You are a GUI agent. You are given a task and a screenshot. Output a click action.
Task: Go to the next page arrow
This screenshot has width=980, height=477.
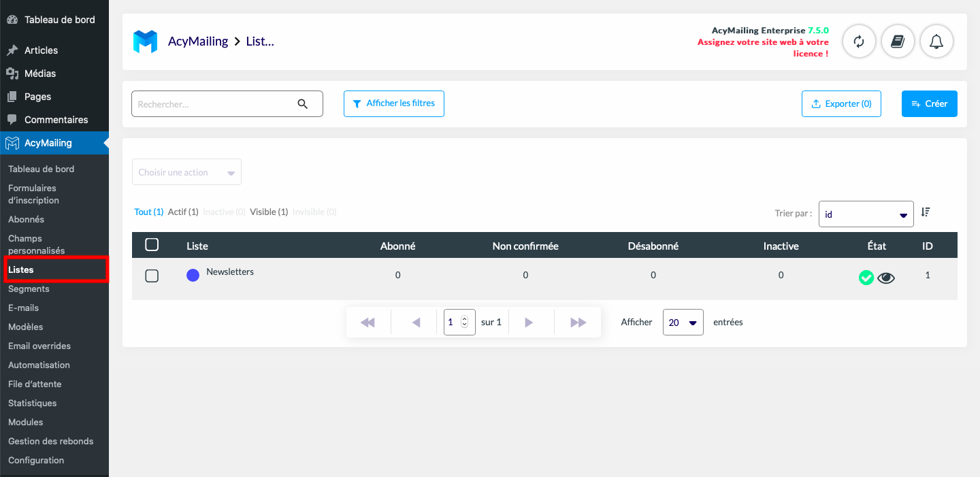coord(529,323)
